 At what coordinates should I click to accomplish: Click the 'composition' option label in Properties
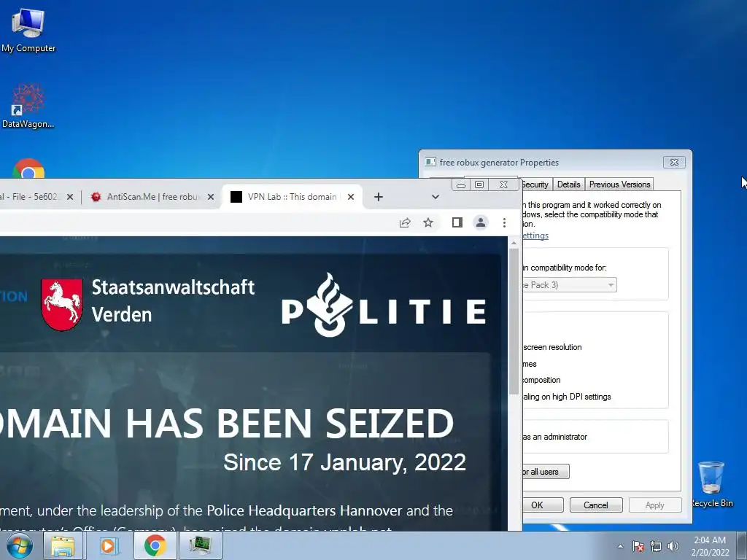(x=542, y=380)
